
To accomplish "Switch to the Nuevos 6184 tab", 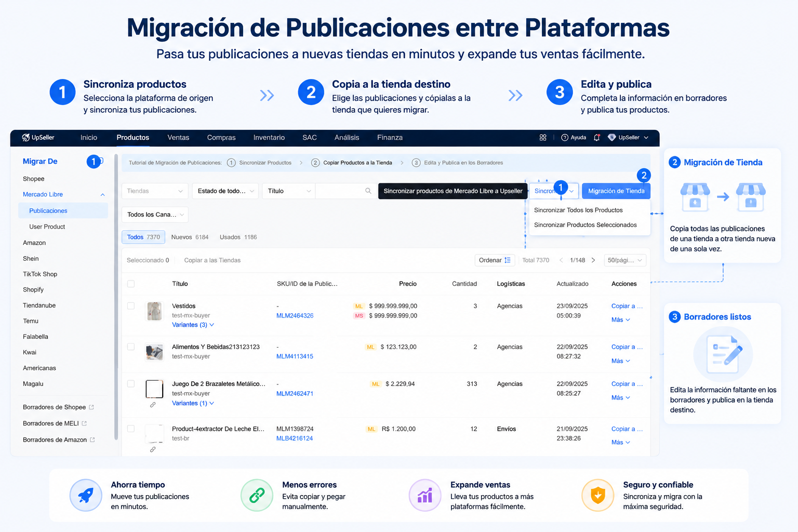I will coord(190,237).
